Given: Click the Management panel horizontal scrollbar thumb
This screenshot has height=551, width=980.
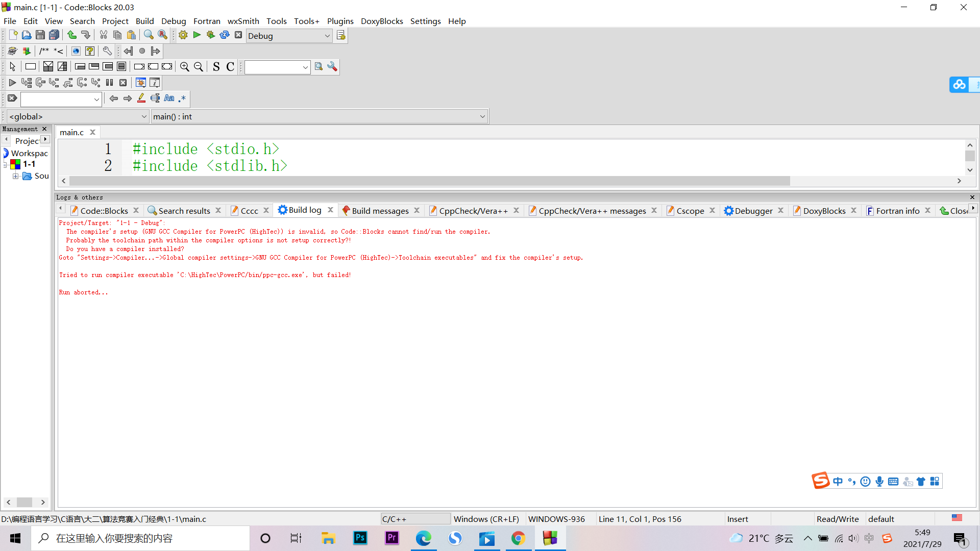Looking at the screenshot, I should [x=24, y=502].
